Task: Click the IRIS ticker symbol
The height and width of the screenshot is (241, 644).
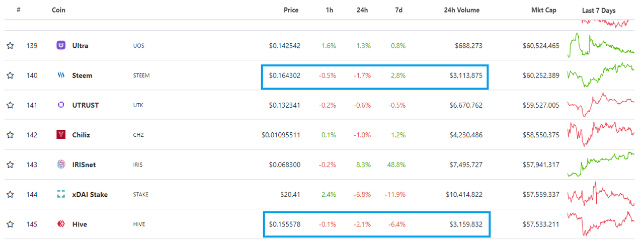Action: pos(138,165)
